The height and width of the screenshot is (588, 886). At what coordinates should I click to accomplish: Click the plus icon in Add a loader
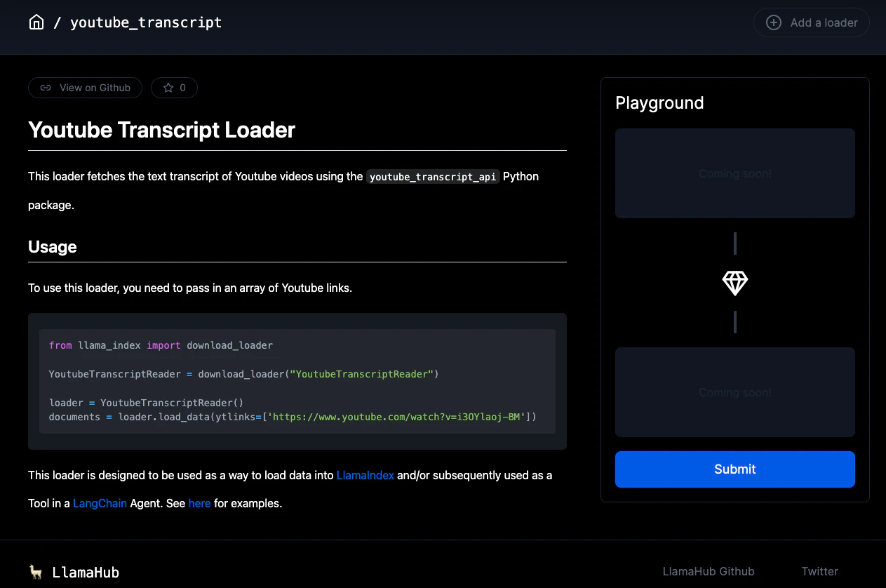(x=773, y=22)
